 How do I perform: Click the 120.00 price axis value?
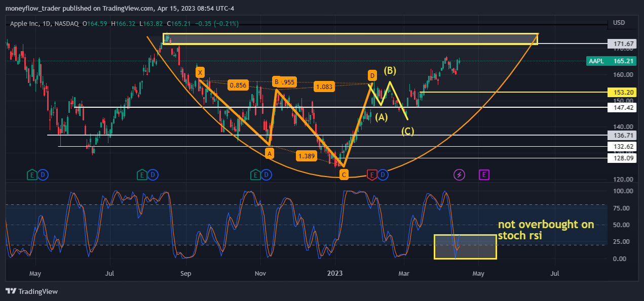click(x=623, y=180)
